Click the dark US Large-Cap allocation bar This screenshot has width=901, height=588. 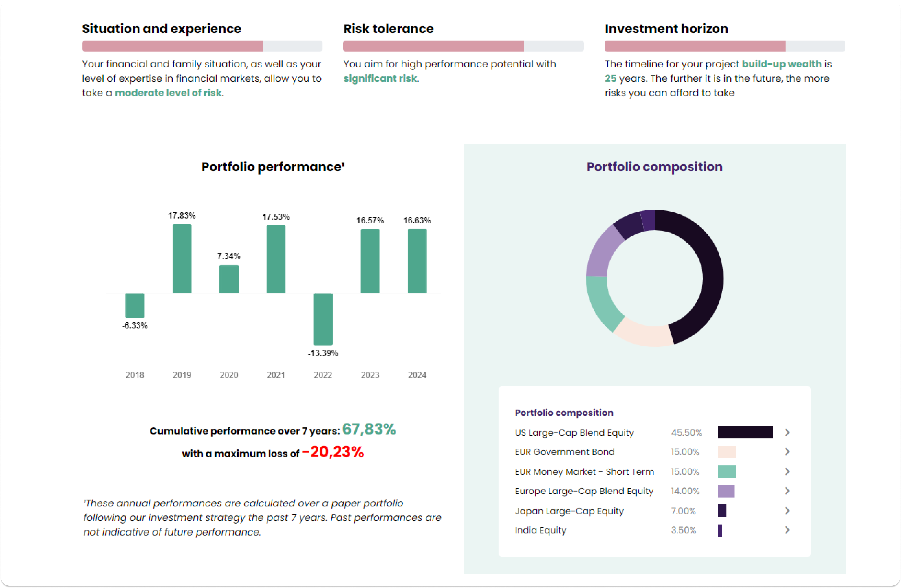click(x=745, y=433)
